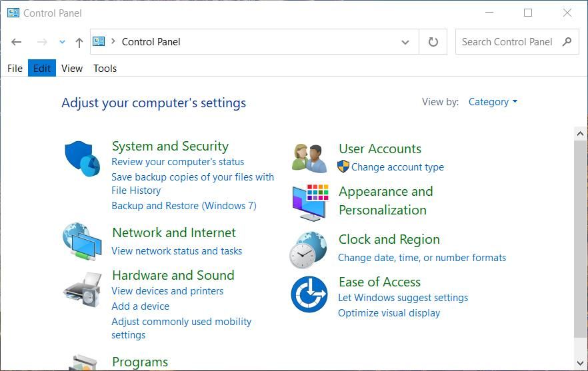Open System and Security category
Image resolution: width=588 pixels, height=371 pixels.
pyautogui.click(x=170, y=146)
